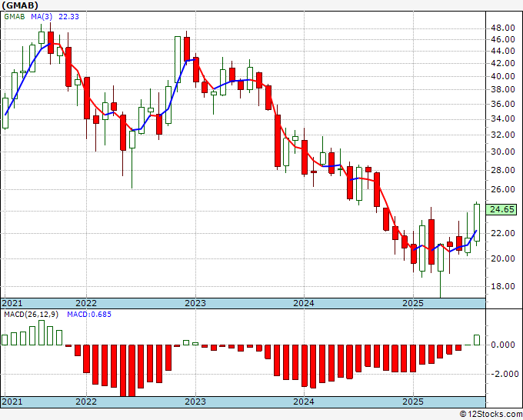The image size is (523, 420).
Task: Click the tall green candle before 2023
Action: [x=178, y=60]
